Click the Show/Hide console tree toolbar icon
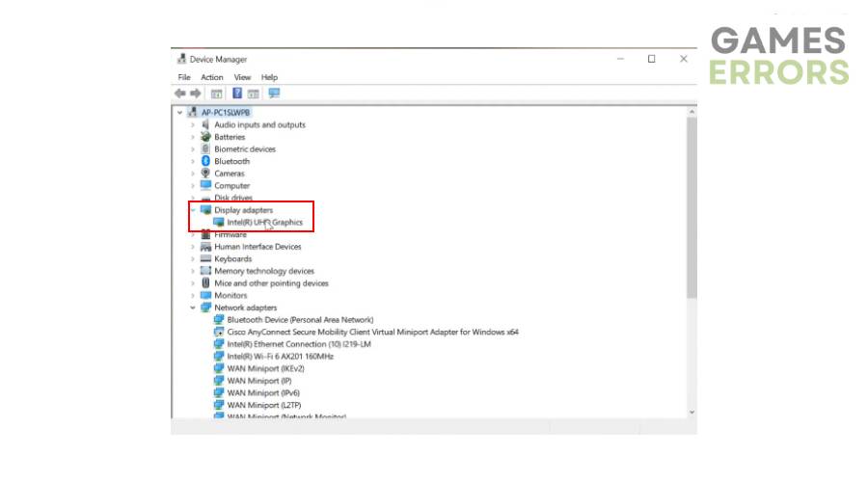Screen dimensions: 868x482 [x=217, y=94]
